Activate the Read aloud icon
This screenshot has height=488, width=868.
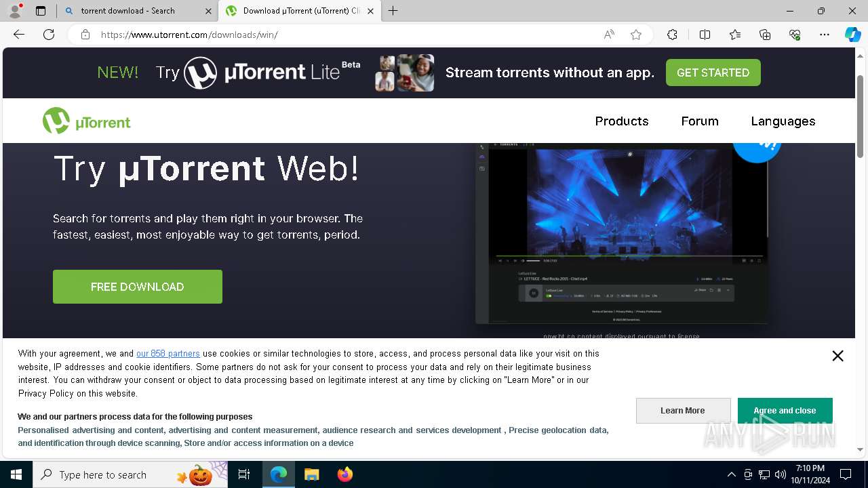click(609, 35)
